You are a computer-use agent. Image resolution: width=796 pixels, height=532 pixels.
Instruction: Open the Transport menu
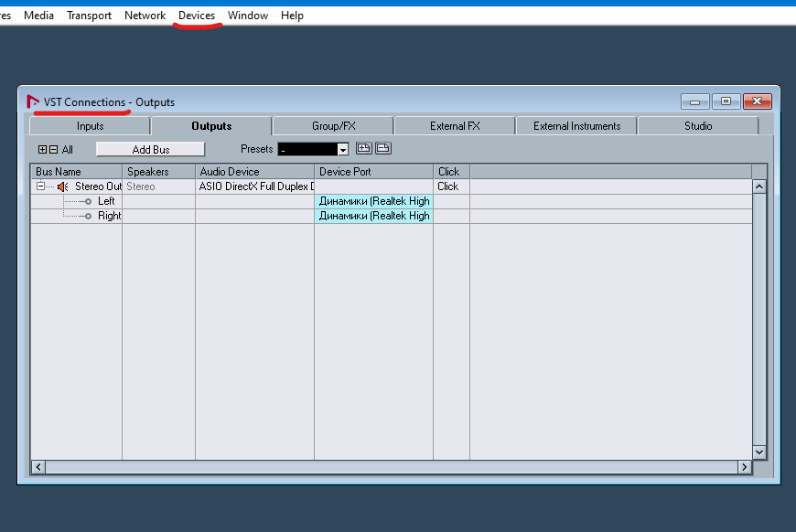coord(89,16)
